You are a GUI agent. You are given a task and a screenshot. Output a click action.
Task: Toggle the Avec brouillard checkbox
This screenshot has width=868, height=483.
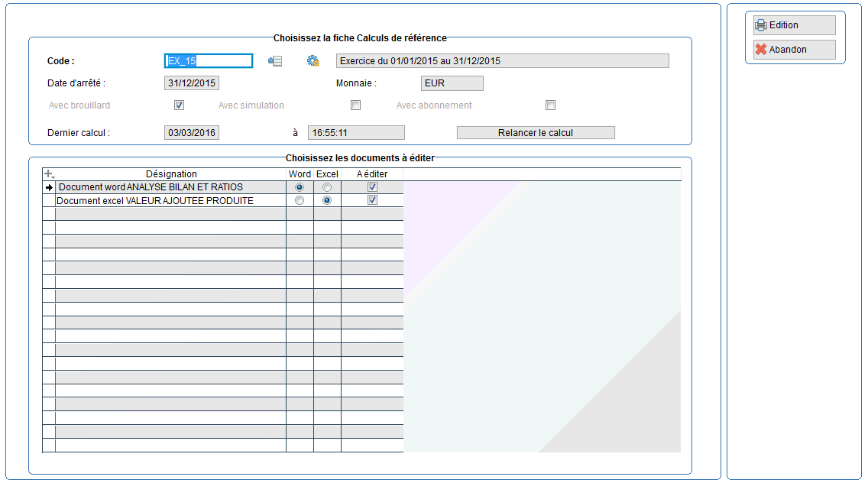180,105
